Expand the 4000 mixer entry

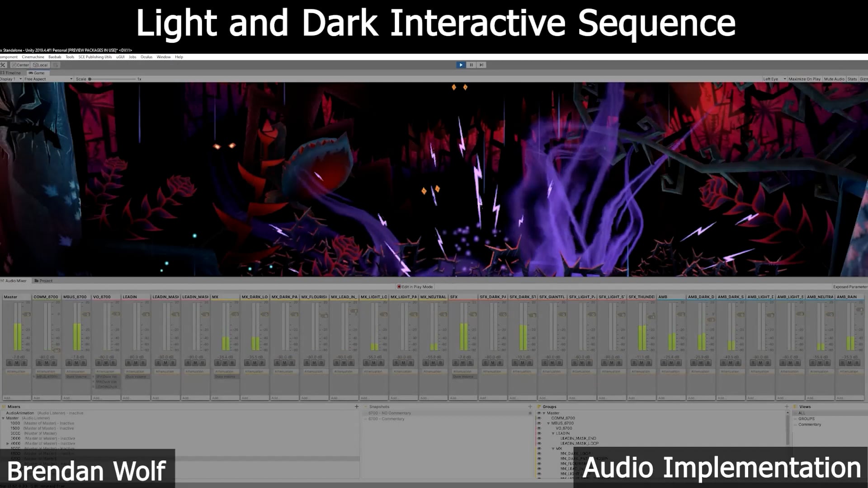[8, 444]
